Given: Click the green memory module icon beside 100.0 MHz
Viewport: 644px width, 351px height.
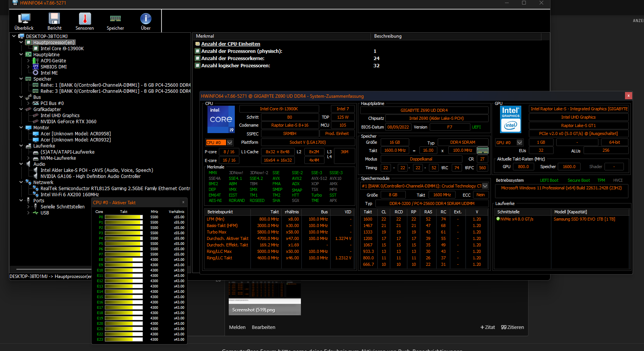Looking at the screenshot, I should point(483,151).
